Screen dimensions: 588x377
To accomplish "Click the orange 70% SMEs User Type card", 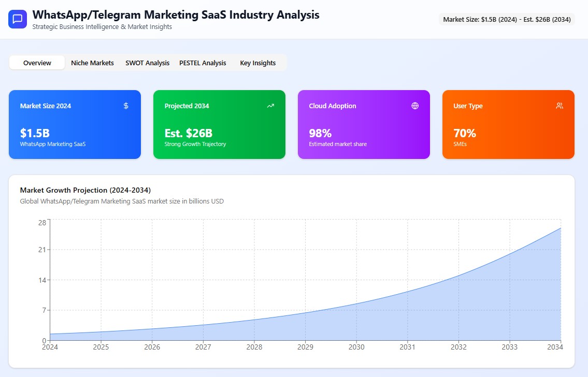I will [x=508, y=124].
